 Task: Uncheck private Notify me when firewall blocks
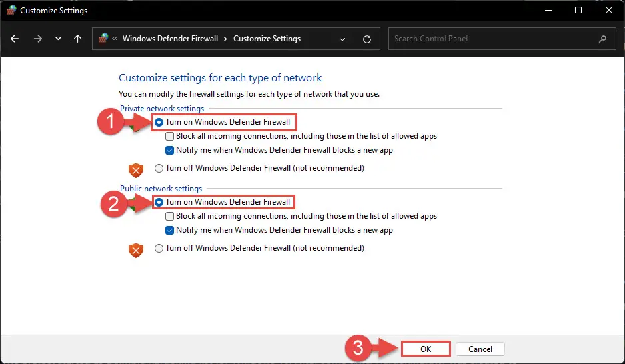click(170, 150)
